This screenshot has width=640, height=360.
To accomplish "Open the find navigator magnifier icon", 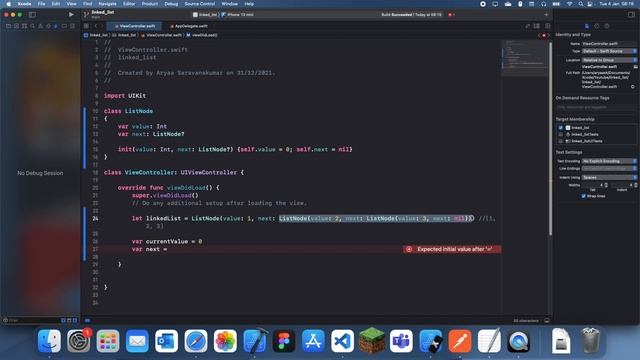I will click(x=32, y=26).
